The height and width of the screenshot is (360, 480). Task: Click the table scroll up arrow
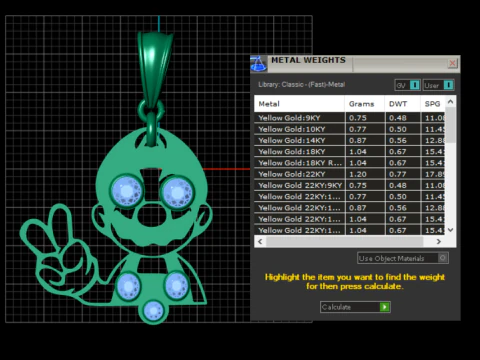point(451,101)
